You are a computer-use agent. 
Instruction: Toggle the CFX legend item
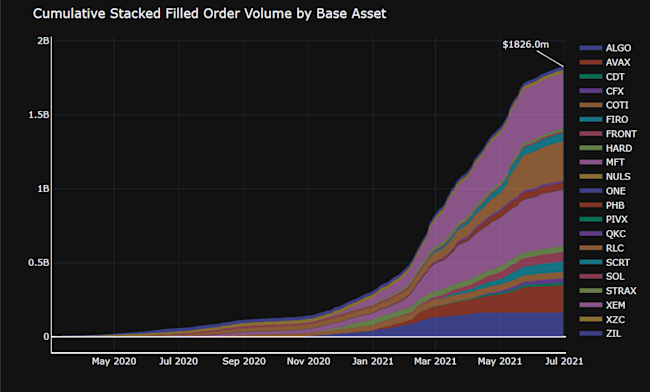(601, 91)
